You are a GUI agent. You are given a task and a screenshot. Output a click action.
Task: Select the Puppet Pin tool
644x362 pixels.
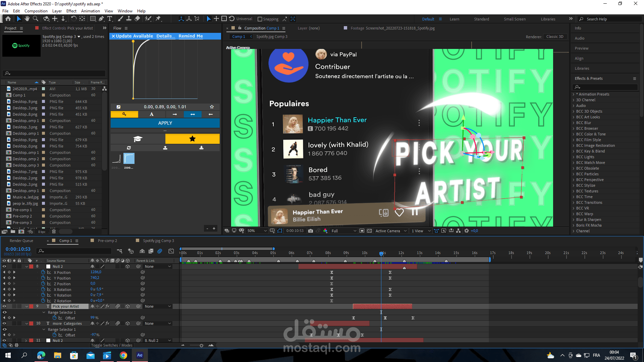[x=158, y=19]
